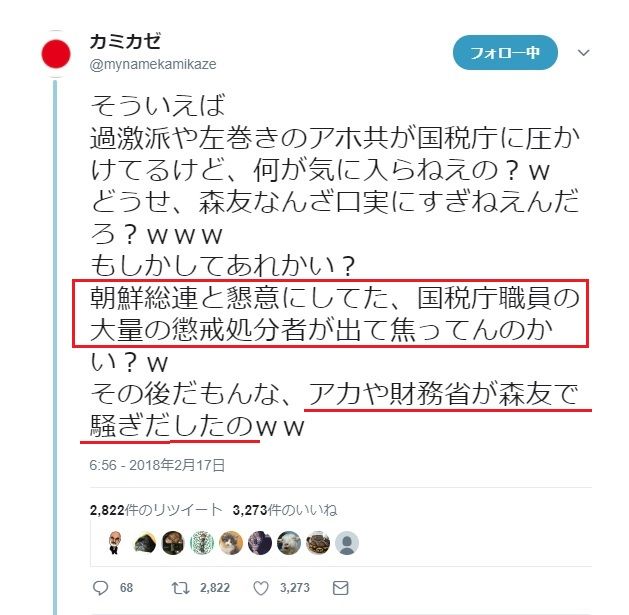This screenshot has width=629, height=615.
Task: Open the カミカゼ display name profile
Action: tap(125, 41)
